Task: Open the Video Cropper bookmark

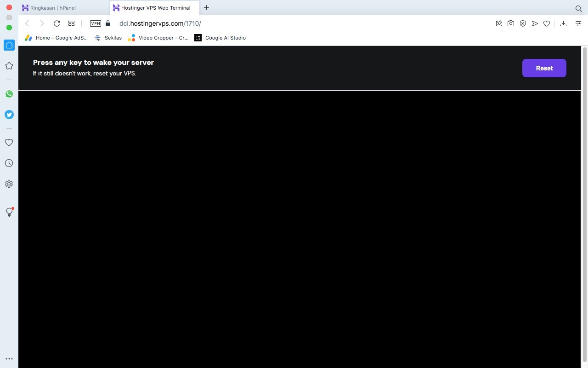Action: coord(158,38)
